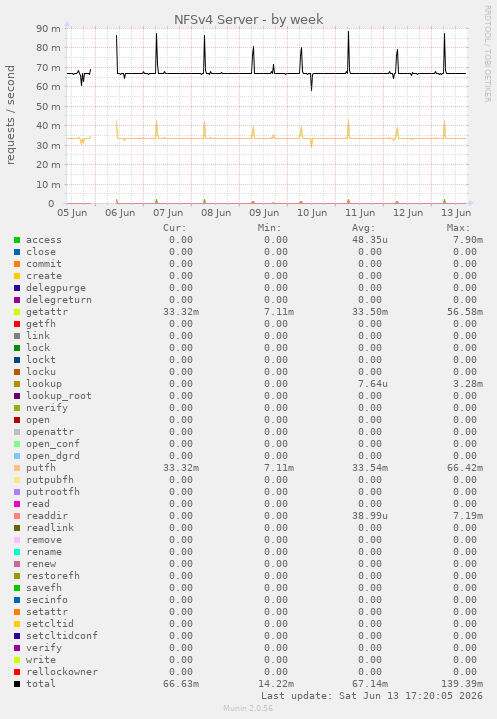Click the "getattr" legend label

click(47, 312)
